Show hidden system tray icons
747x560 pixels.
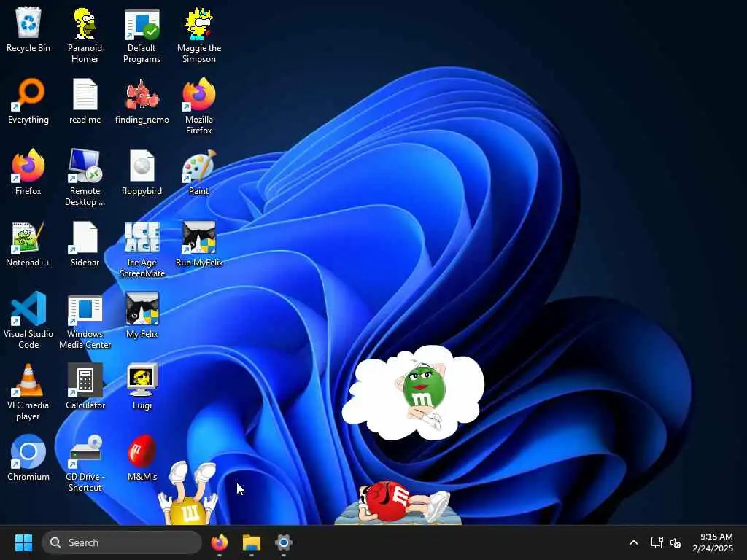coord(634,542)
